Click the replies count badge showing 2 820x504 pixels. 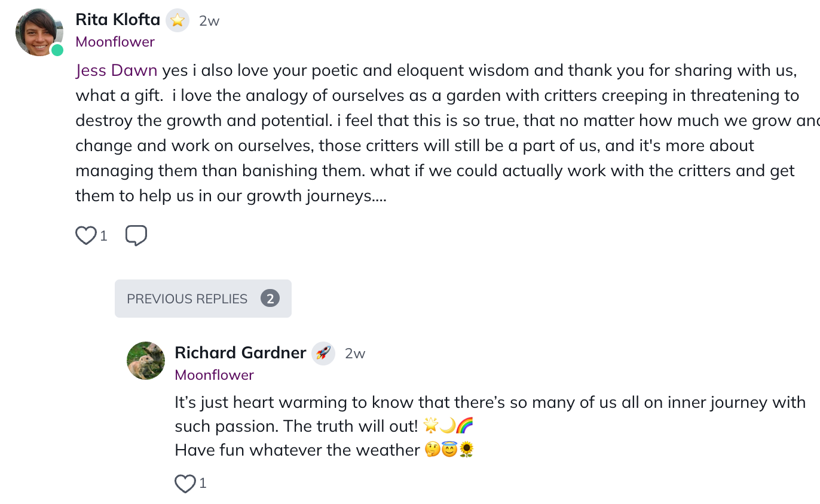click(270, 299)
